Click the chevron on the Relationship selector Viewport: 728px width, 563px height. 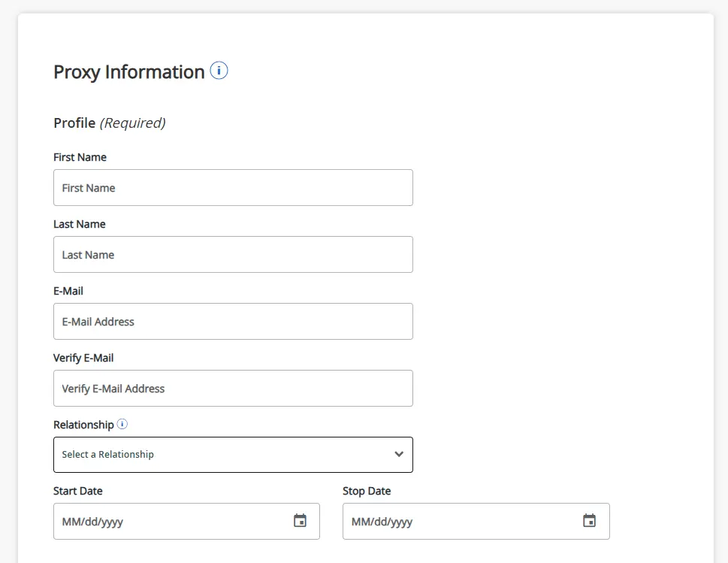(x=398, y=454)
